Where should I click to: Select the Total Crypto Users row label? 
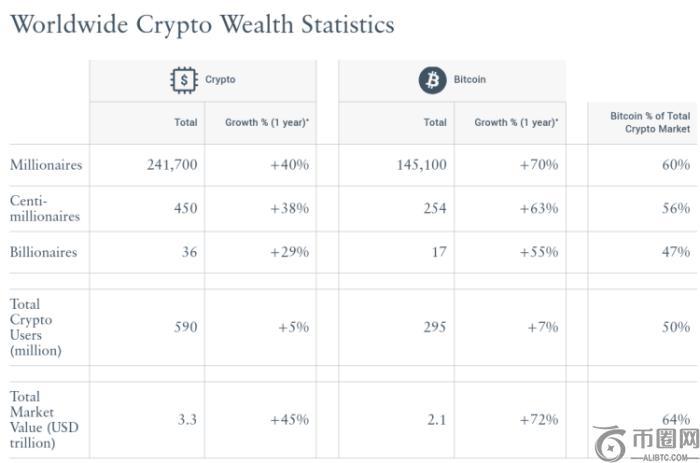(x=36, y=327)
